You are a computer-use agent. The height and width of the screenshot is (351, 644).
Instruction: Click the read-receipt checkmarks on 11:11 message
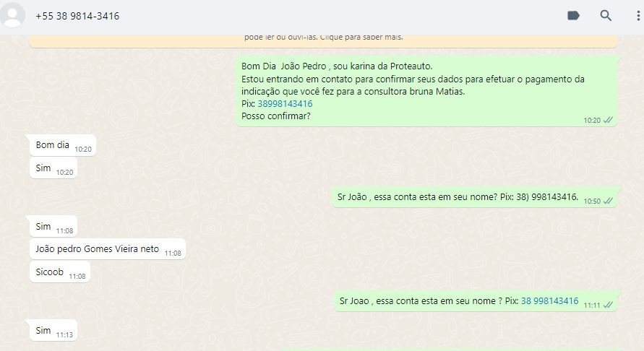click(609, 305)
